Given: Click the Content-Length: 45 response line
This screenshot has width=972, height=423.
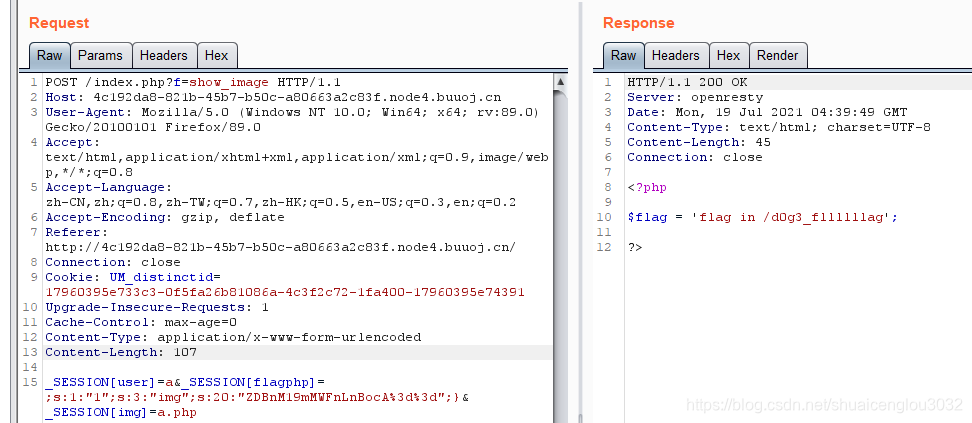Looking at the screenshot, I should [x=699, y=142].
